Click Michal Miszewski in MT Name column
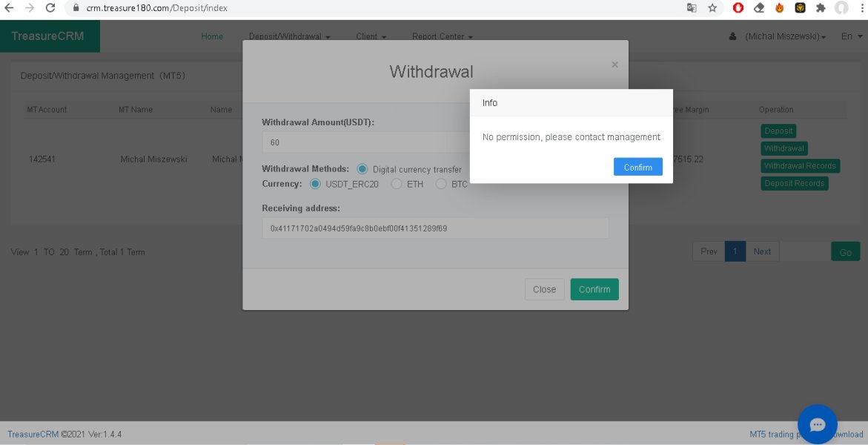This screenshot has width=868, height=445. (x=154, y=159)
